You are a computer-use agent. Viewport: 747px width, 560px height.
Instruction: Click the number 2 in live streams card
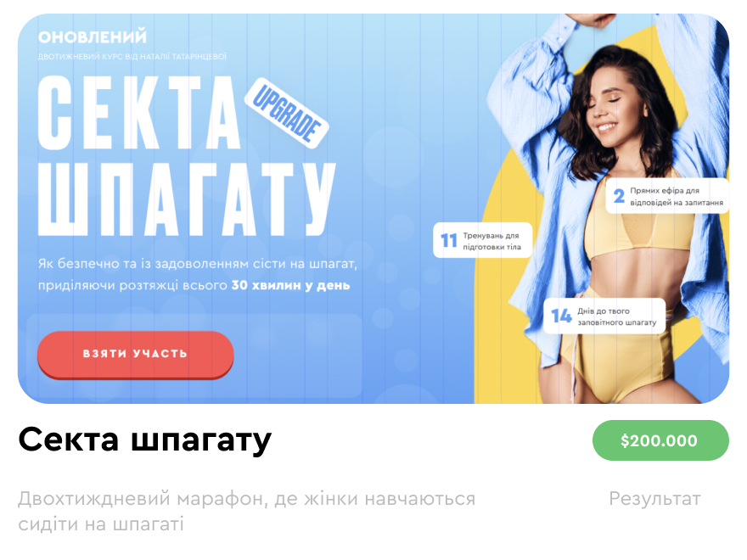(619, 196)
